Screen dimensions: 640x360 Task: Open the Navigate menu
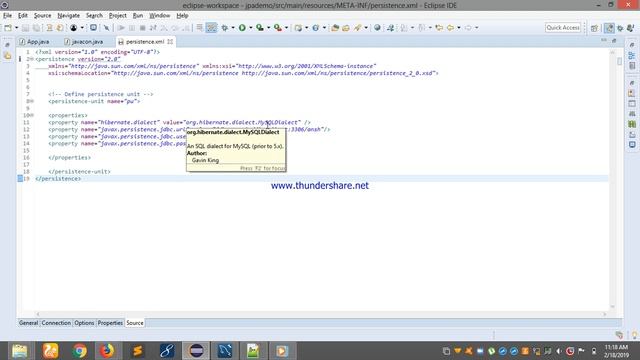click(69, 16)
